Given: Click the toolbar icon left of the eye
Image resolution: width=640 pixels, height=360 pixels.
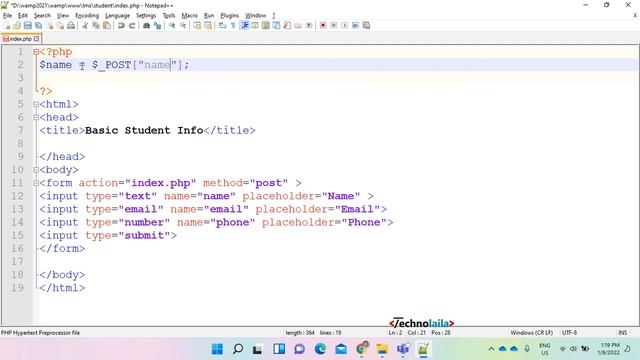Looking at the screenshot, I should coord(298,25).
